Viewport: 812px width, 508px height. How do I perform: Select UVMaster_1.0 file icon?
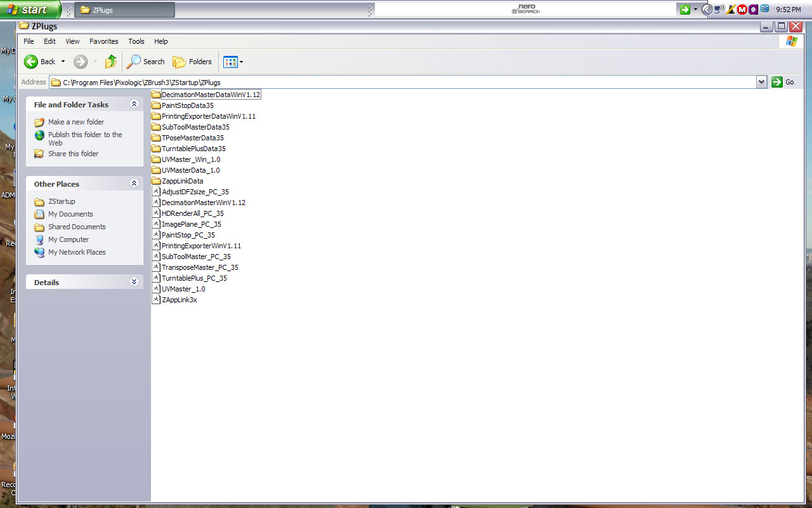pos(156,289)
